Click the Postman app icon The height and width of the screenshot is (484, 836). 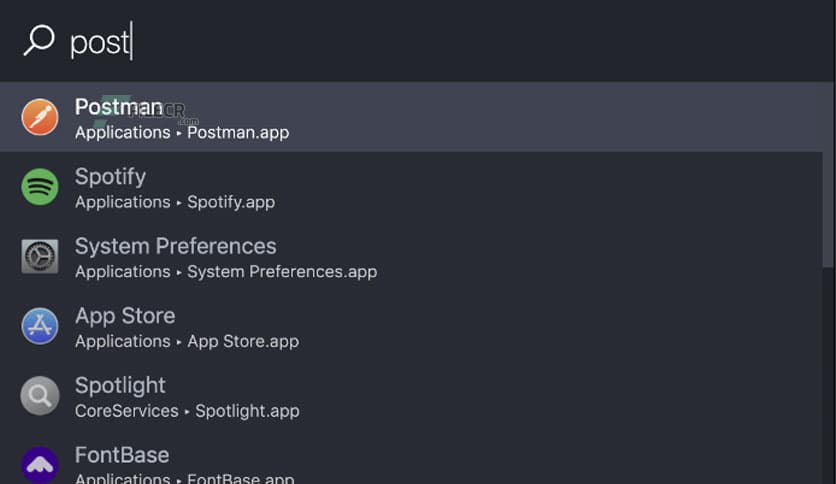click(40, 117)
